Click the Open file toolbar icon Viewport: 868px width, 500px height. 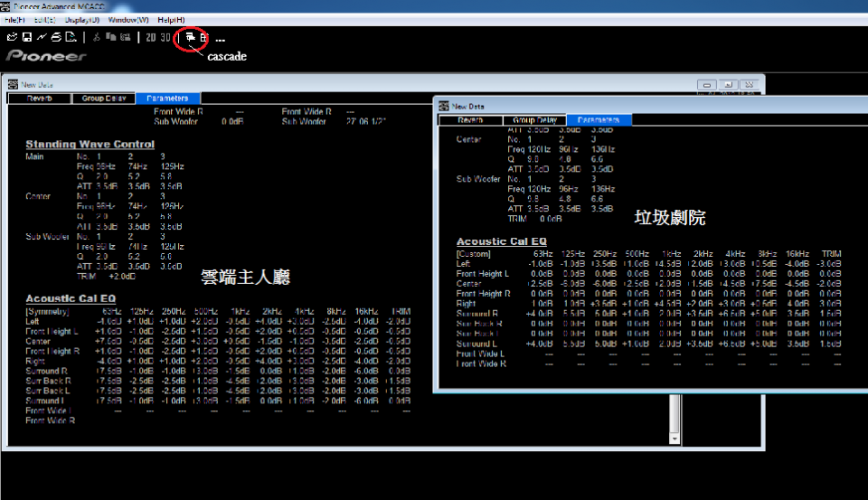12,37
